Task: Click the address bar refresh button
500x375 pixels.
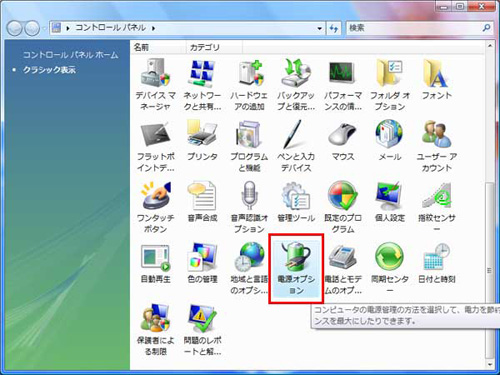Action: point(334,28)
